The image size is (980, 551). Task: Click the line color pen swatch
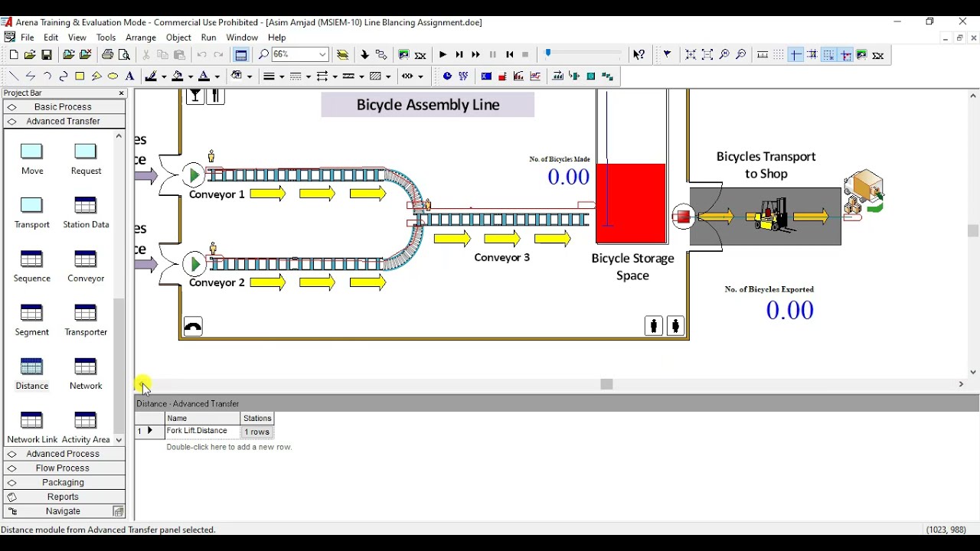[x=151, y=77]
